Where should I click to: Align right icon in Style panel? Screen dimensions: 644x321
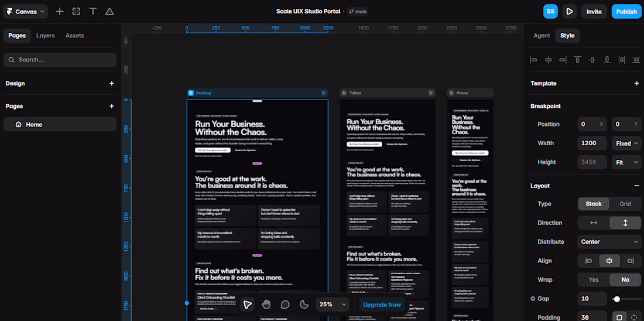pos(563,60)
